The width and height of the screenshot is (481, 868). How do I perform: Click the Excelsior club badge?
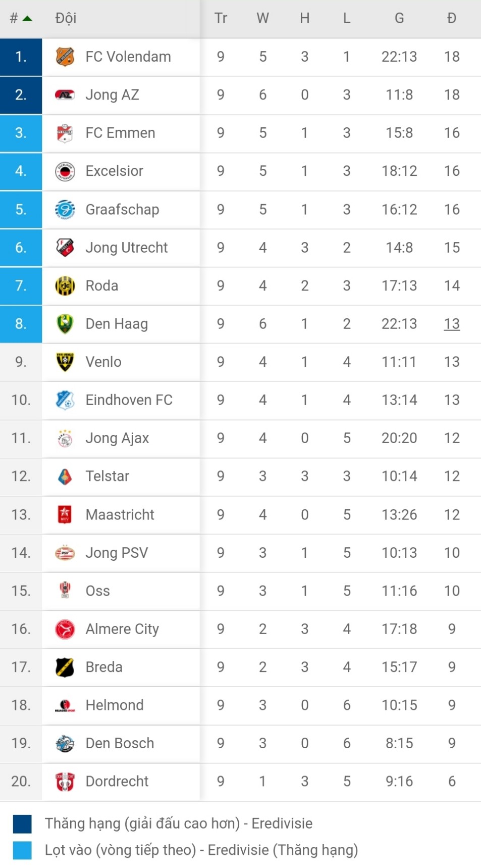65,171
